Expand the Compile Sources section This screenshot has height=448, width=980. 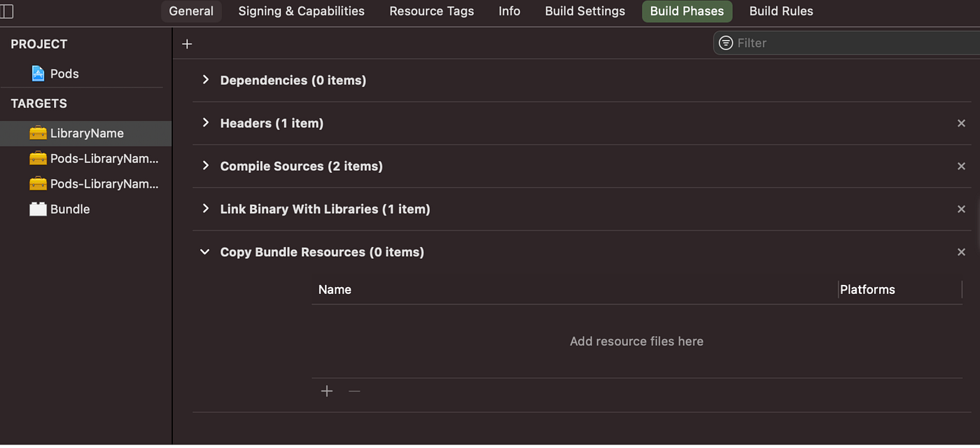click(205, 166)
